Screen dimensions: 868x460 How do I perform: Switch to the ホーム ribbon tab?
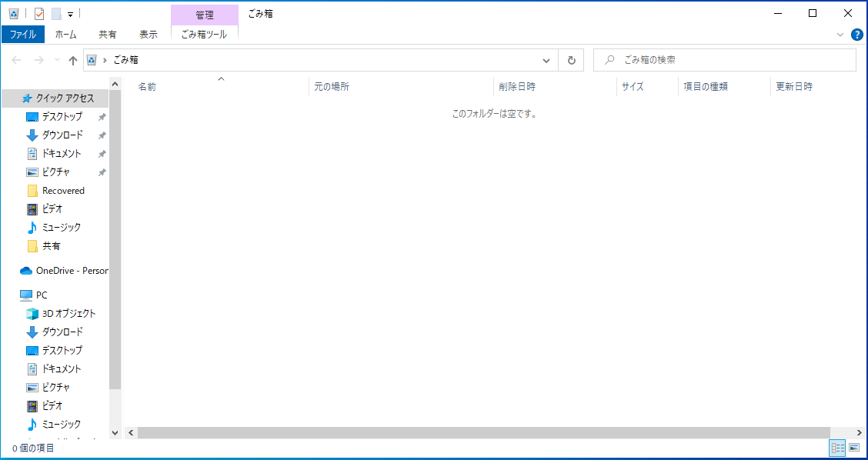[66, 34]
